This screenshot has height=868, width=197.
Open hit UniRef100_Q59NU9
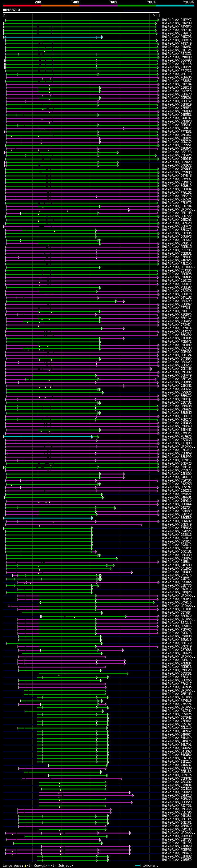(177, 169)
